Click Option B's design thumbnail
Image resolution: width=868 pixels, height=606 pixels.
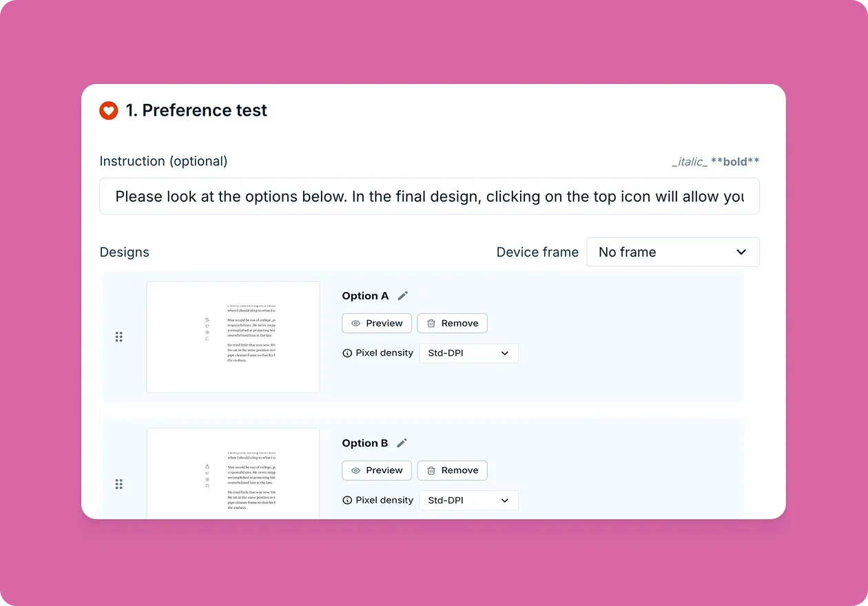pos(233,475)
